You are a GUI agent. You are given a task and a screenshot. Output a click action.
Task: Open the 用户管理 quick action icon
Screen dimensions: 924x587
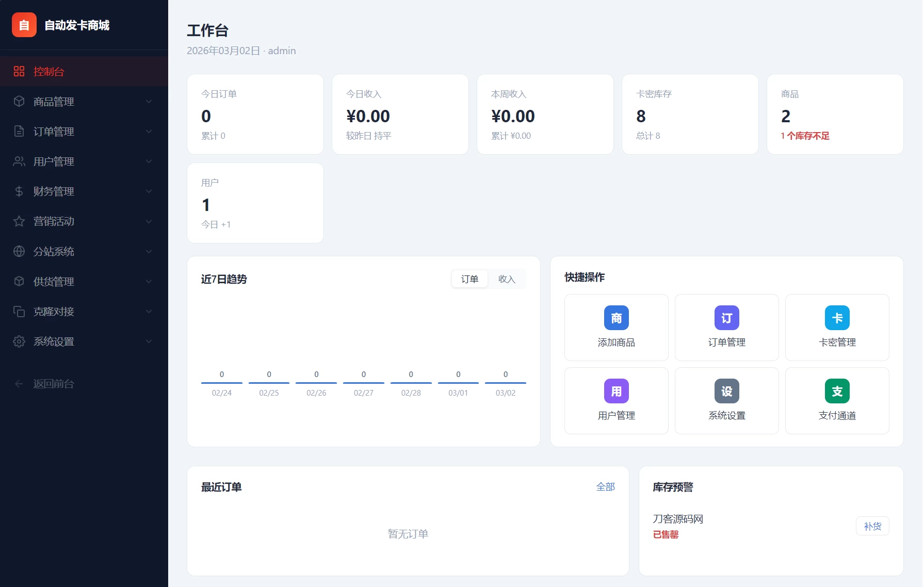click(x=616, y=391)
